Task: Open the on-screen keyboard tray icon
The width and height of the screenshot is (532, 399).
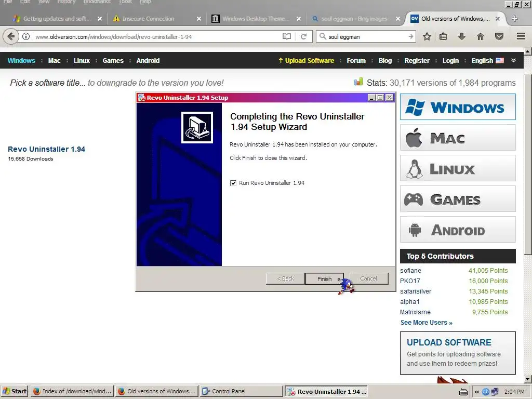Action: coord(463,392)
